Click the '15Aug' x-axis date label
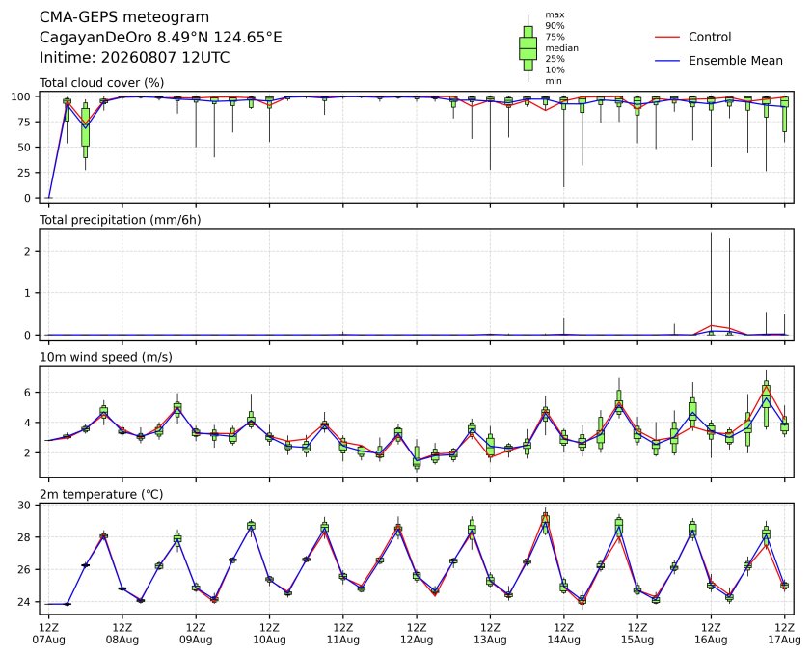 pos(636,640)
